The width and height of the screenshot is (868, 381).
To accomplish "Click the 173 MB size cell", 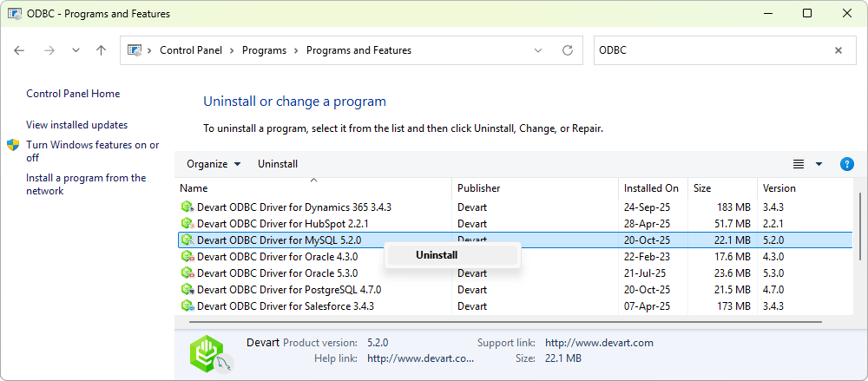I will coord(733,305).
